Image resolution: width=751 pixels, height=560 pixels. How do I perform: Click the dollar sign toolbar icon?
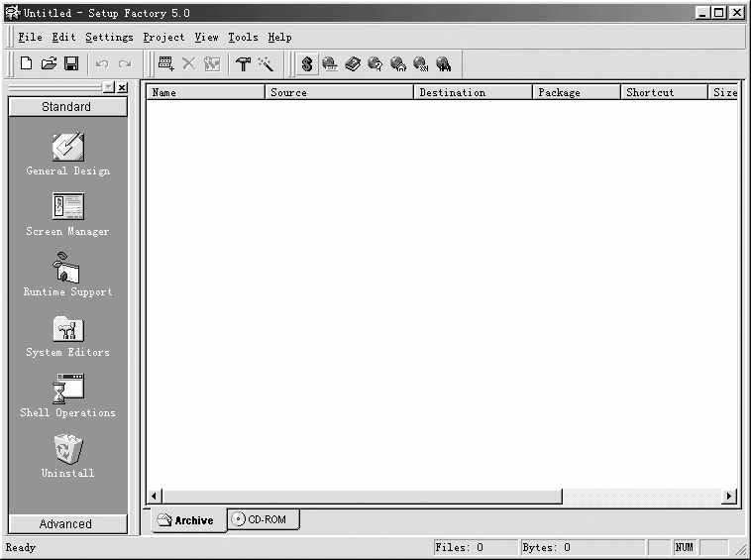(x=307, y=63)
